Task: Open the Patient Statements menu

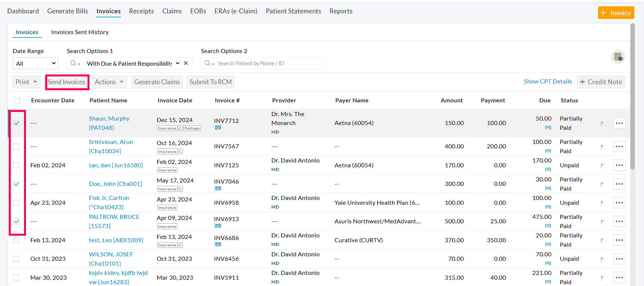Action: point(293,11)
